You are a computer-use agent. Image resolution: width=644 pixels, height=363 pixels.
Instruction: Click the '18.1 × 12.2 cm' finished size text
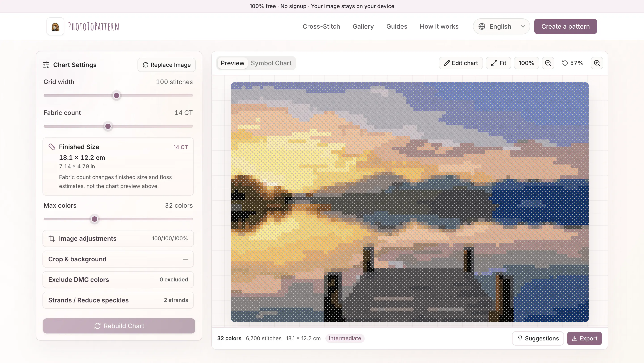coord(82,158)
